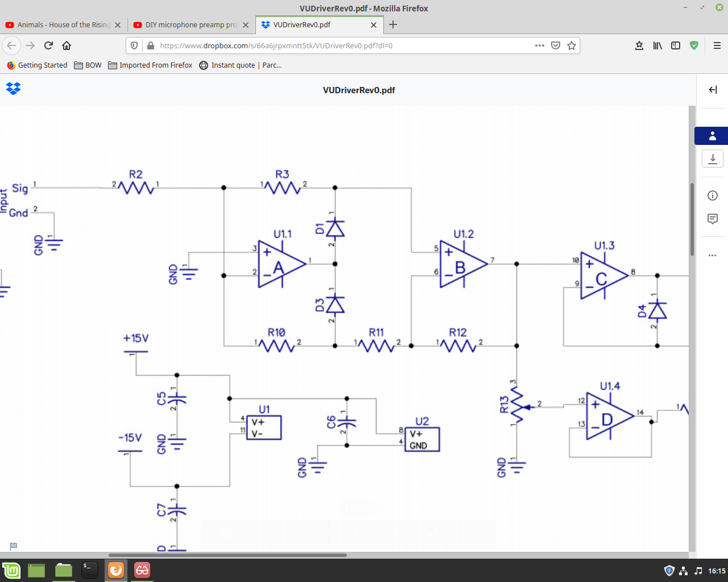Screen dimensions: 728x582
Task: Click the 16:15 clock
Action: tap(717, 571)
